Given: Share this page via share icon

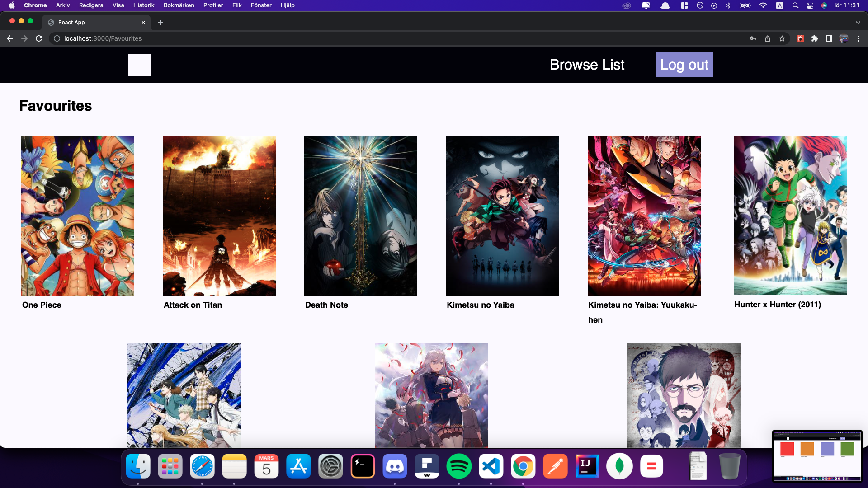Looking at the screenshot, I should pyautogui.click(x=768, y=38).
